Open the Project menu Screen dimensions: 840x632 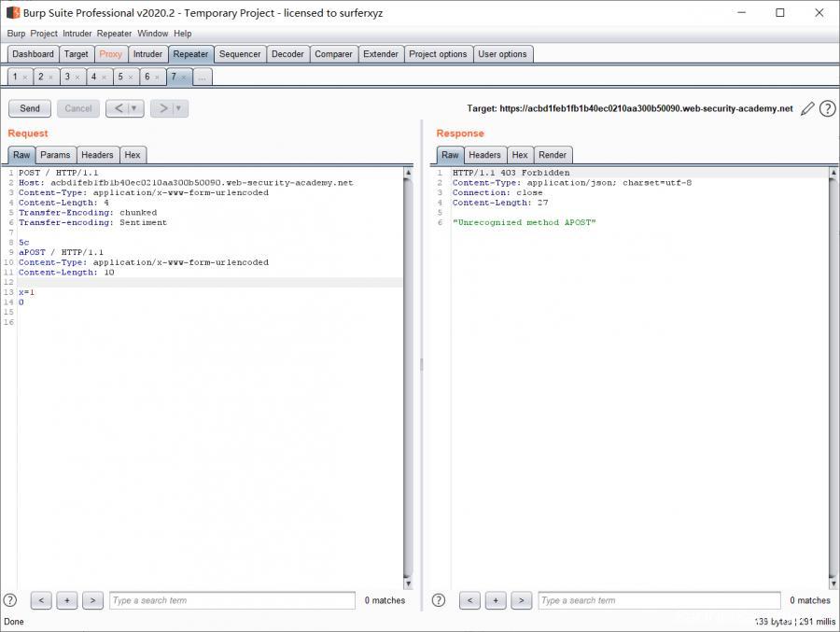point(44,34)
